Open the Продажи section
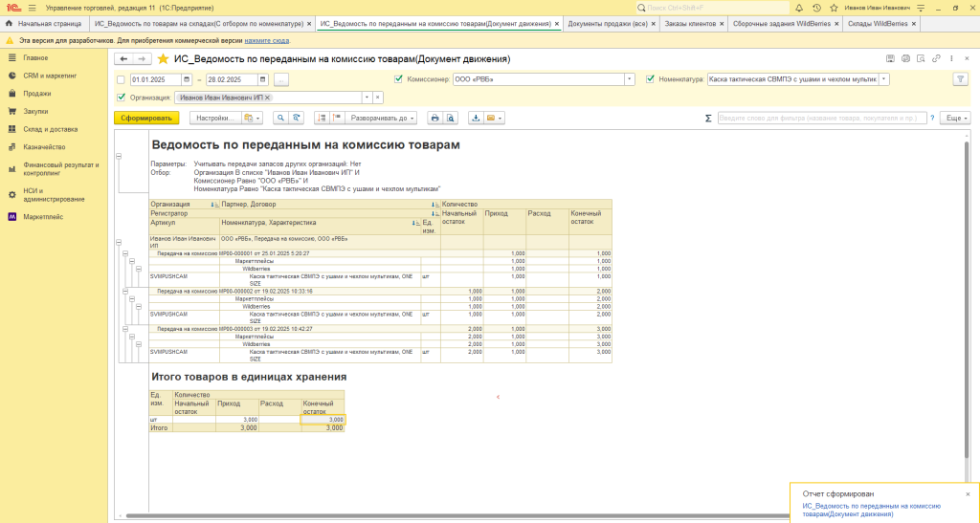Image resolution: width=980 pixels, height=523 pixels. pos(37,94)
